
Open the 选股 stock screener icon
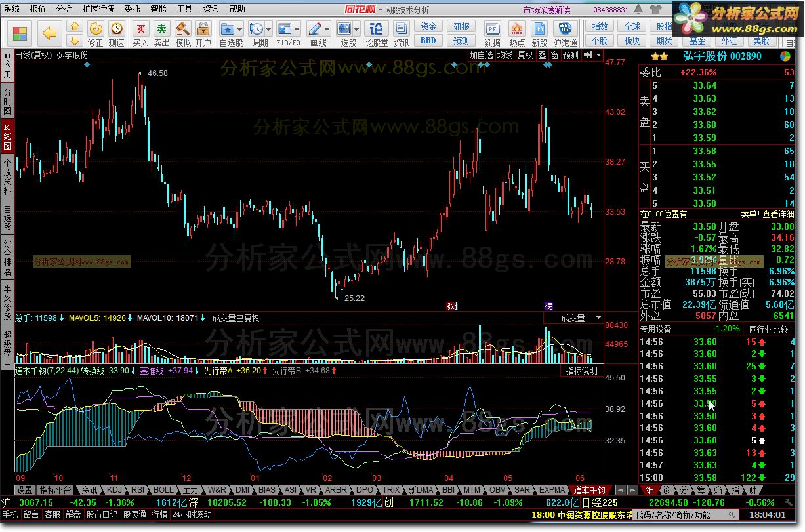(x=344, y=30)
